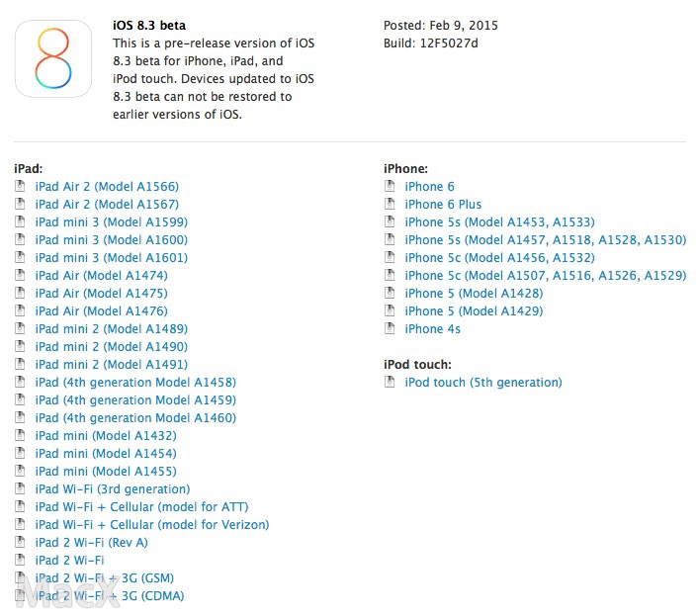Click file icon beside iPhone 4s
The width and height of the screenshot is (697, 616).
(x=390, y=329)
